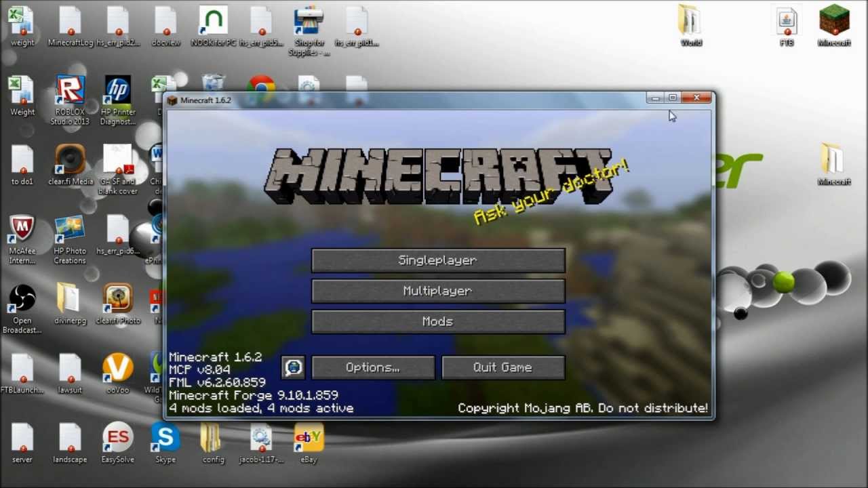This screenshot has height=488, width=868.
Task: Maximize the Minecraft 1.6.2 window
Action: (x=673, y=98)
